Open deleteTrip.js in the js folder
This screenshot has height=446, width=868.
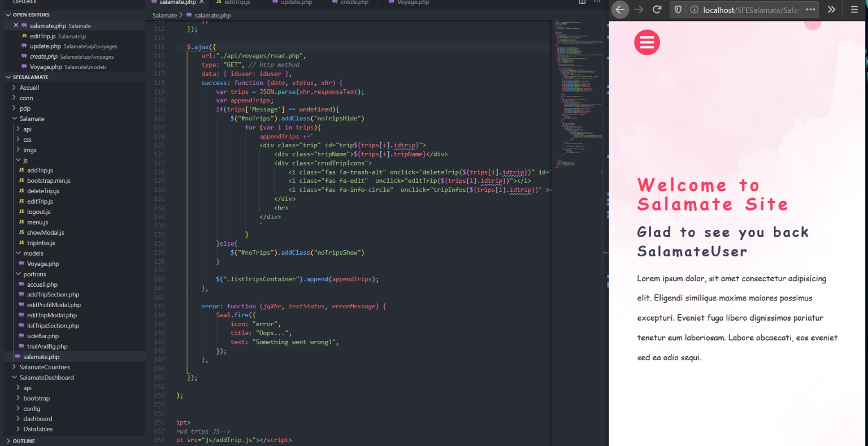pyautogui.click(x=43, y=191)
